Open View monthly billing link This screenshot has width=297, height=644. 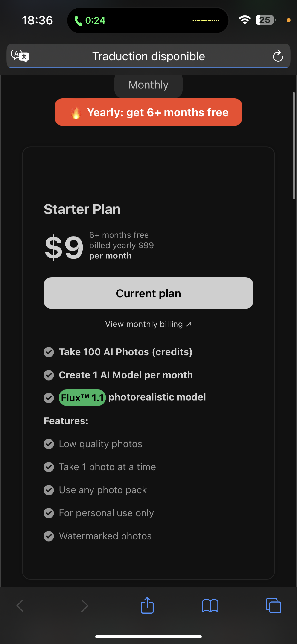click(x=148, y=324)
